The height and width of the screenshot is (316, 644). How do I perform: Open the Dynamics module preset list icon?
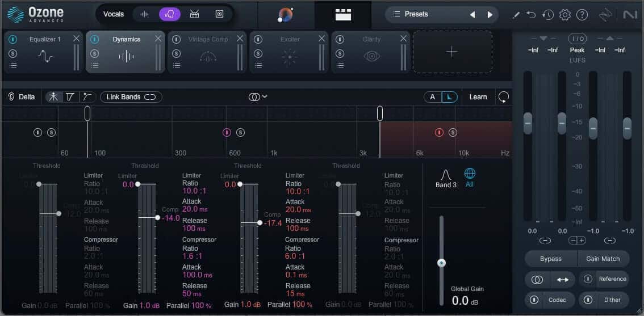click(95, 66)
